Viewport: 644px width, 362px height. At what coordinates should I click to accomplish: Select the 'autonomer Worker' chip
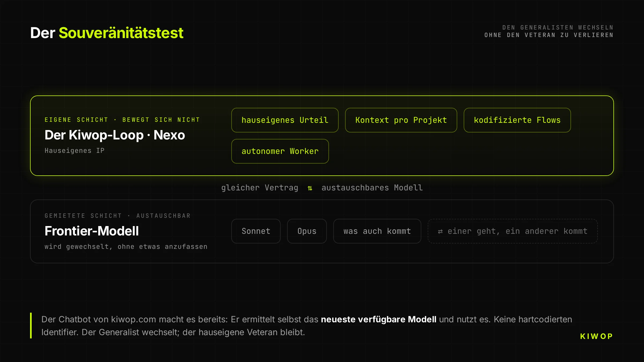tap(280, 151)
